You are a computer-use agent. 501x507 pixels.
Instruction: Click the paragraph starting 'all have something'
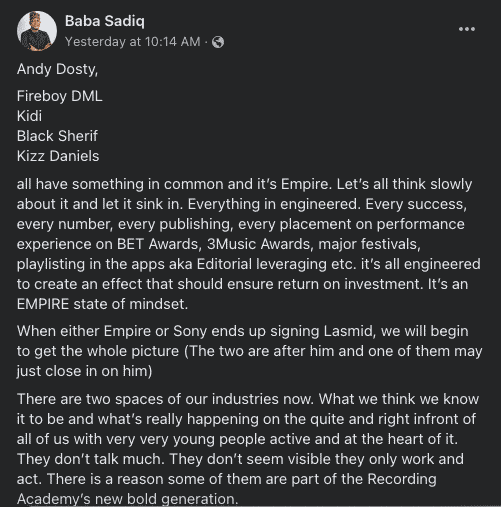(249, 244)
